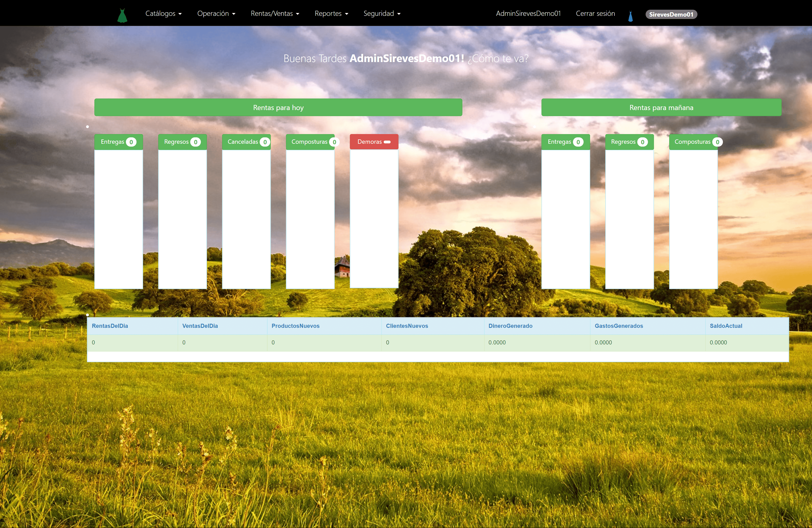
Task: Open the Rentas/Ventas dropdown
Action: [275, 13]
